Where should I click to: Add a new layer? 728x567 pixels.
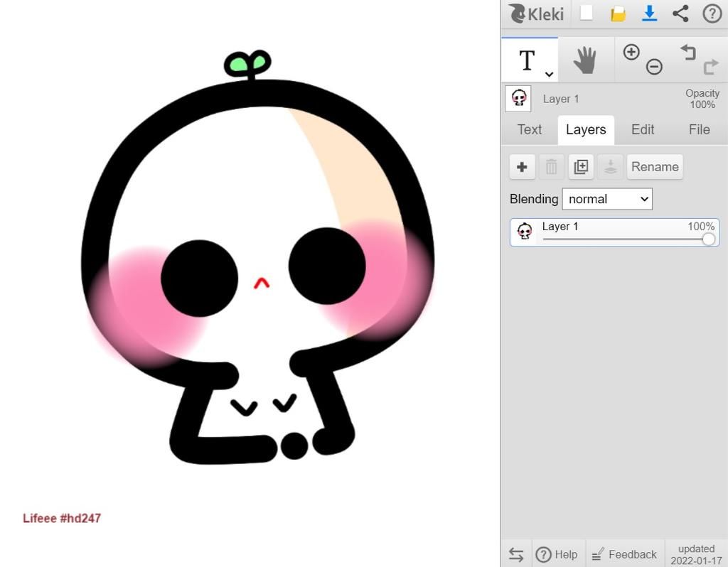523,166
